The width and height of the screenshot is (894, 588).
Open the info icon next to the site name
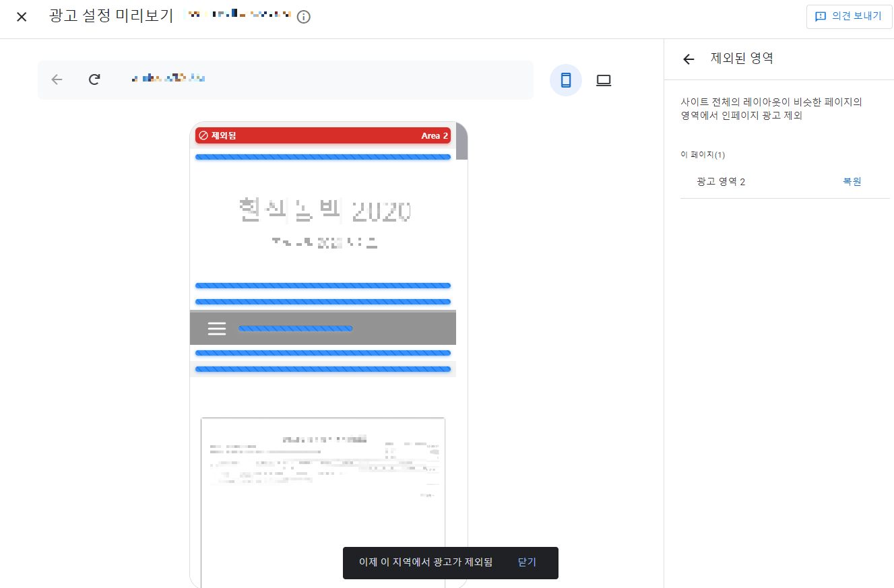click(304, 17)
